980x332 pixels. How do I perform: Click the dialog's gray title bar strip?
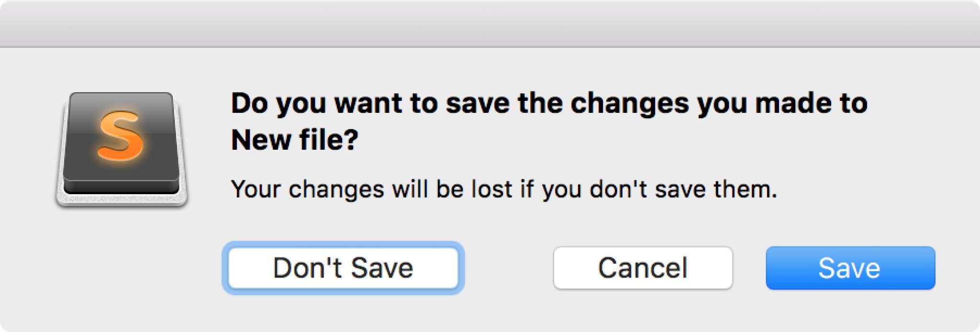click(490, 24)
